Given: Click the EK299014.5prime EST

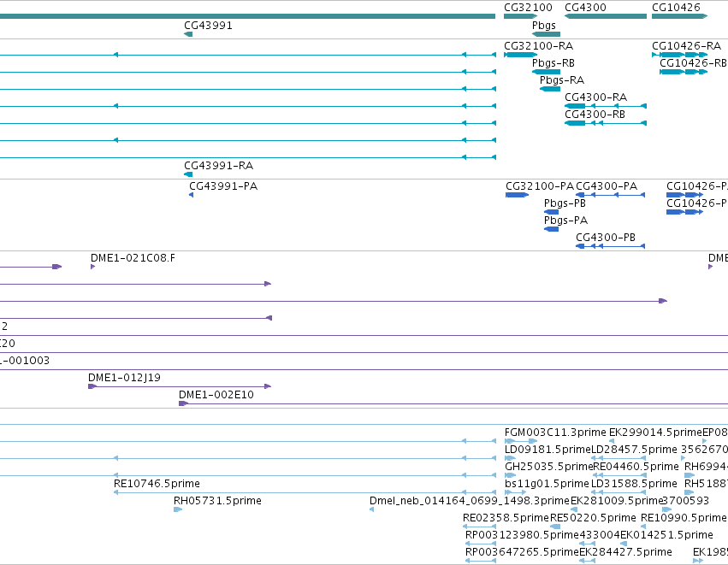Looking at the screenshot, I should (612, 441).
